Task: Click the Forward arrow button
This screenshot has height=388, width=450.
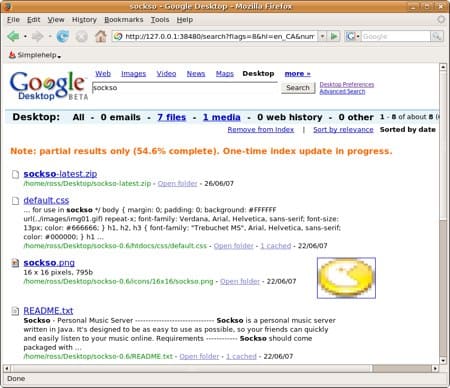Action: 37,36
